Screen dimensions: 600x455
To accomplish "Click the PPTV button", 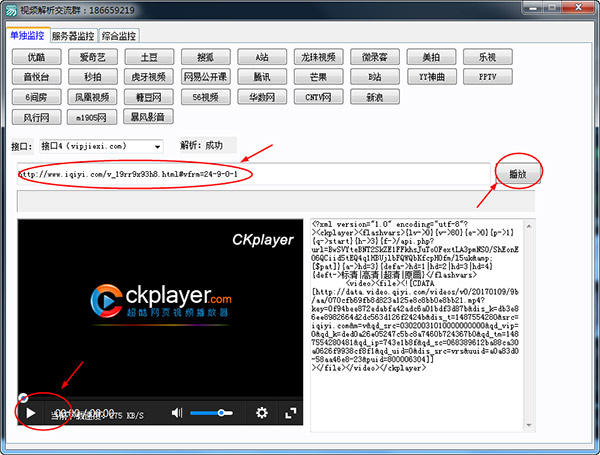I will [x=488, y=77].
